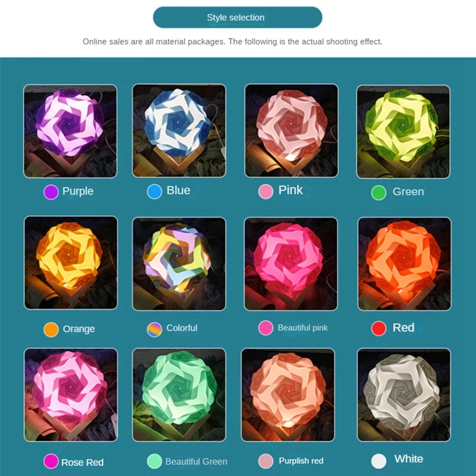The width and height of the screenshot is (476, 476).
Task: Click the Beautiful Green label text
Action: tap(196, 462)
